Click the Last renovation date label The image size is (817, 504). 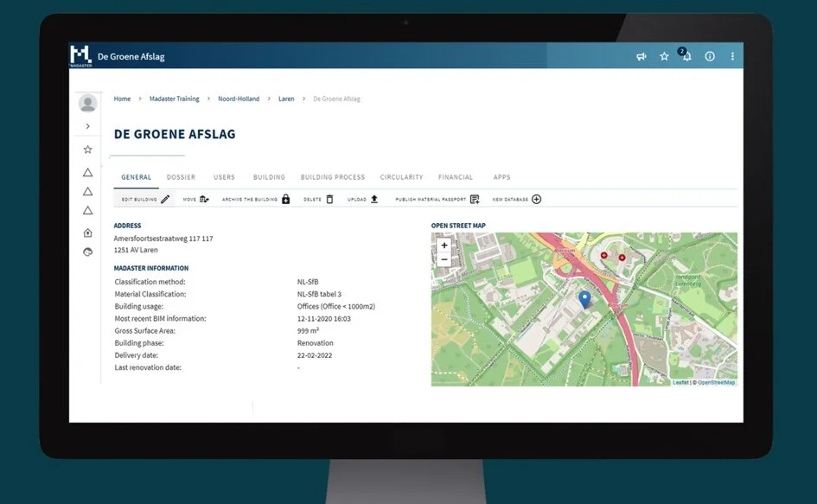148,367
